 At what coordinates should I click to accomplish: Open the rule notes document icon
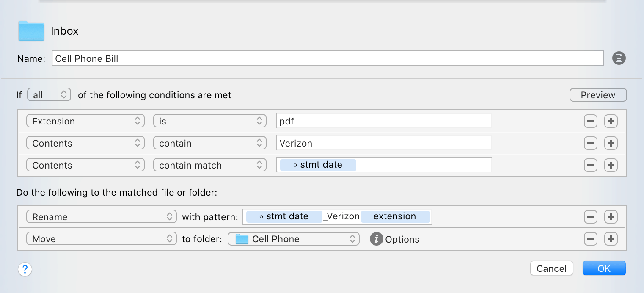pyautogui.click(x=619, y=58)
